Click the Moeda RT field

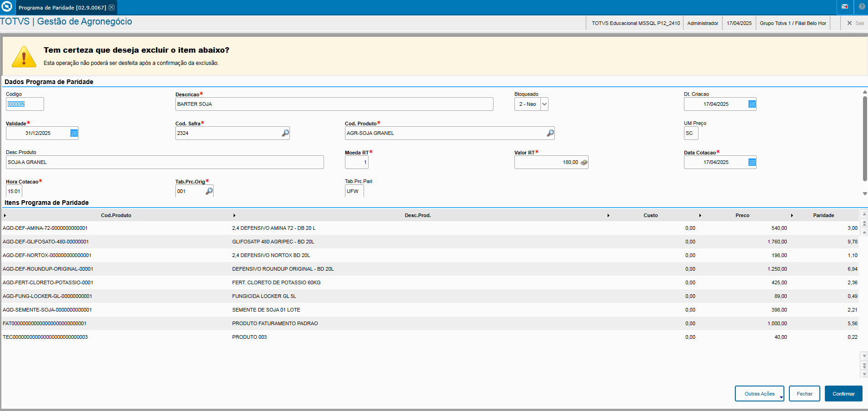click(357, 162)
